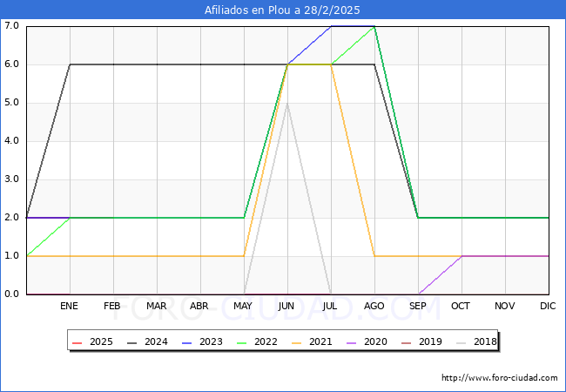Viewport: 566px width, 392px height.
Task: Click the JUN month axis label
Action: click(x=286, y=306)
